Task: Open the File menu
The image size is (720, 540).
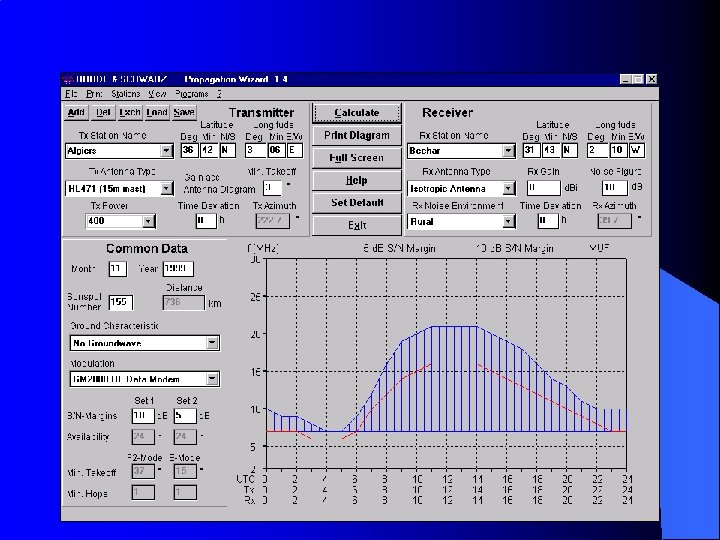Action: (70, 93)
